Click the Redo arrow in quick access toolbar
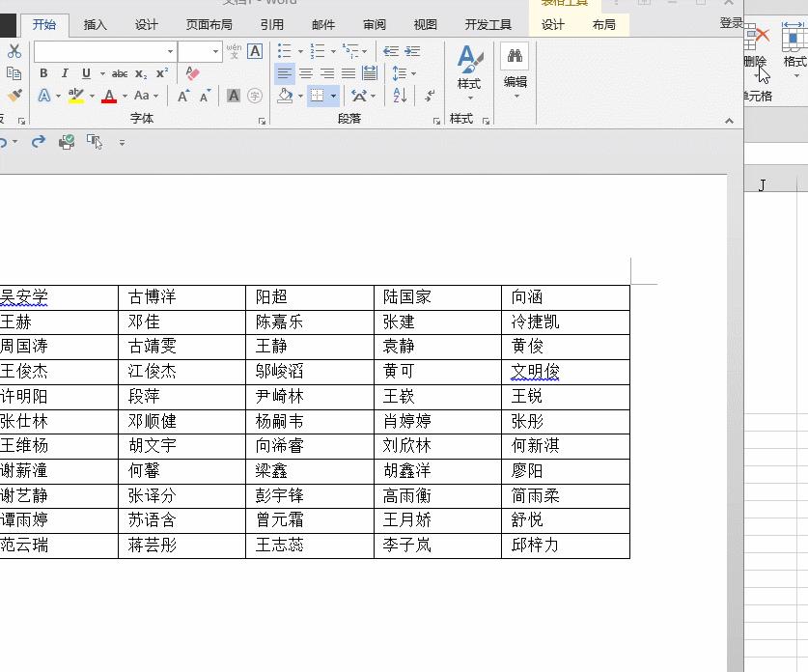This screenshot has width=808, height=672. [x=37, y=141]
